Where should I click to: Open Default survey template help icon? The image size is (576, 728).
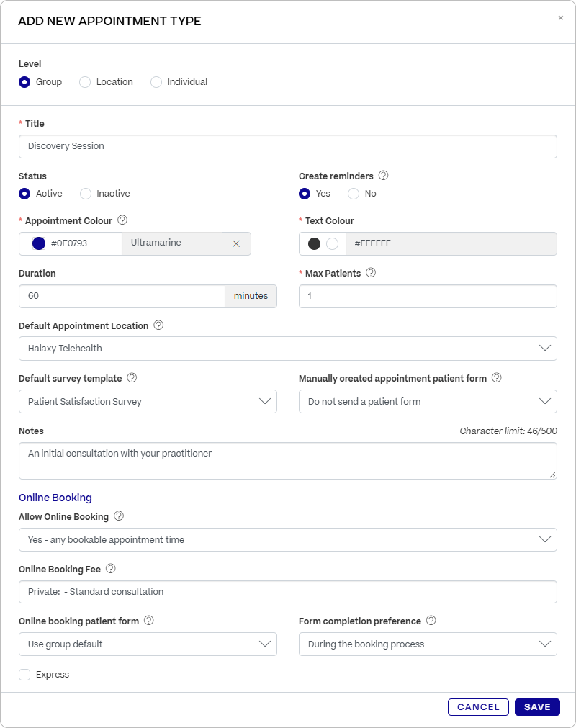pos(132,377)
